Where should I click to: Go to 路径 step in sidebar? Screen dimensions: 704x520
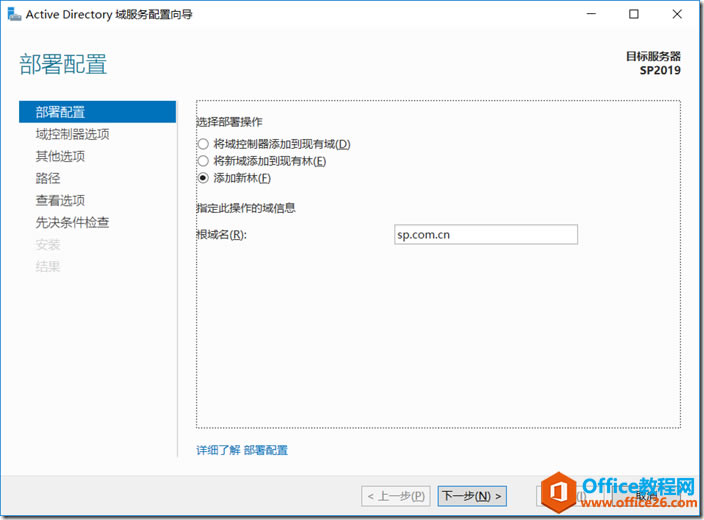point(48,178)
